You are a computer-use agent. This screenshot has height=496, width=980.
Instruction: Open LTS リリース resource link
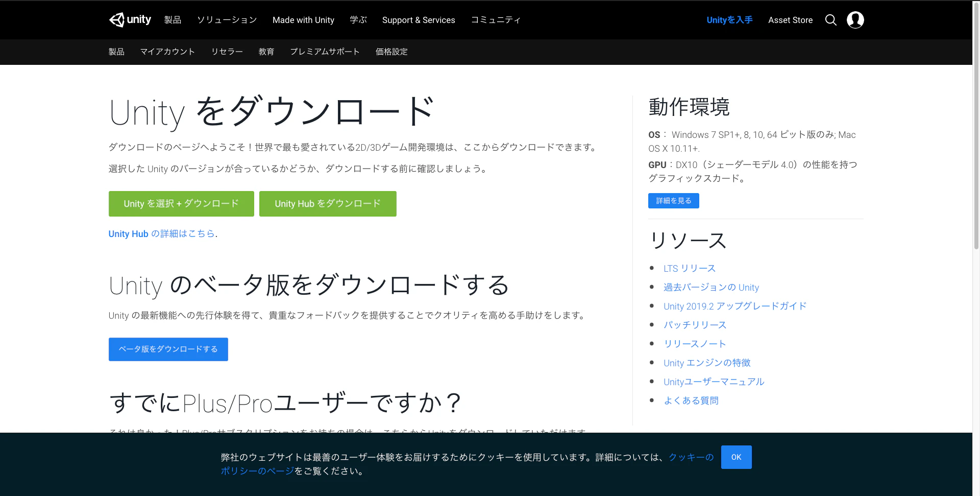click(x=690, y=268)
